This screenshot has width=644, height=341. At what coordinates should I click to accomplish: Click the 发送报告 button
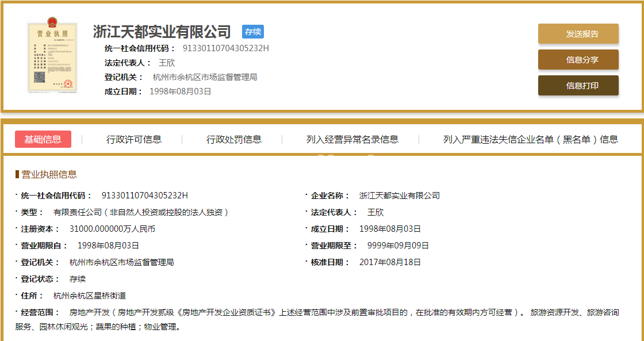tap(578, 34)
